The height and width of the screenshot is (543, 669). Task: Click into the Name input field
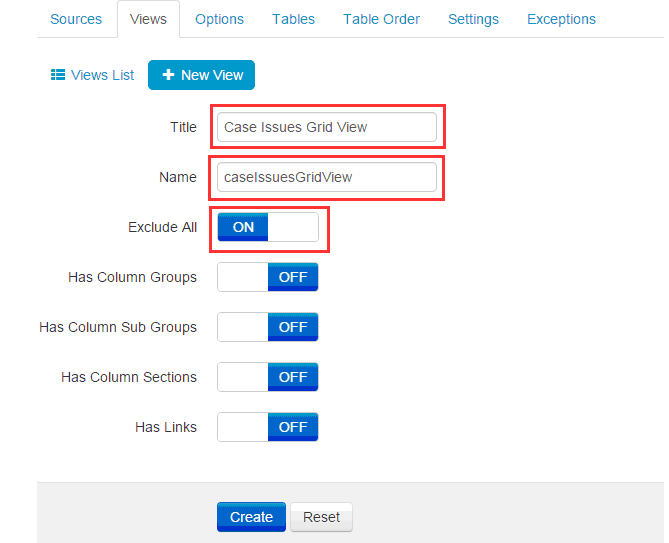click(x=327, y=177)
